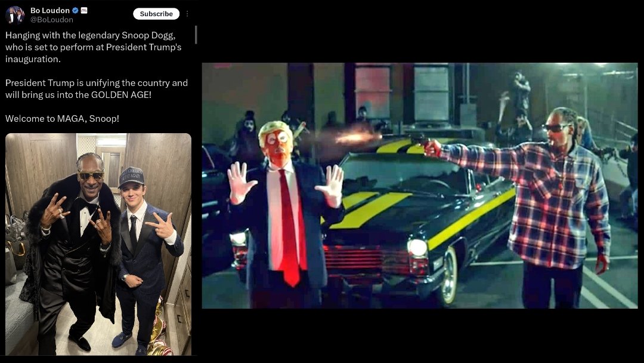Image resolution: width=644 pixels, height=363 pixels.
Task: Click the vertical scrollbar beside the tweet text
Action: point(196,35)
